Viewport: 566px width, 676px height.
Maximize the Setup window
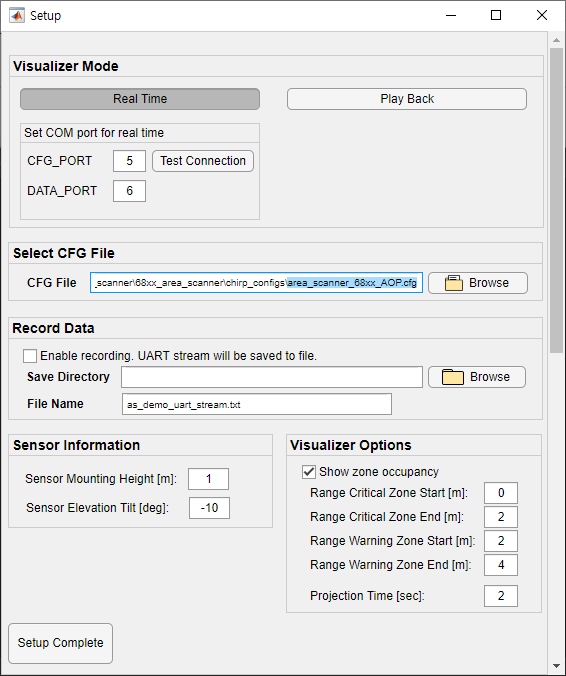click(496, 16)
